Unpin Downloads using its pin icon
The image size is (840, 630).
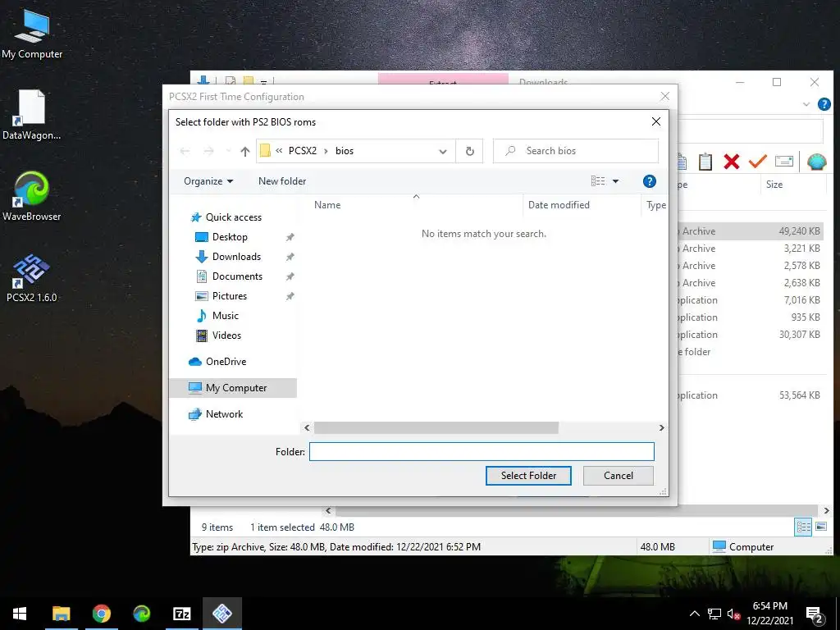290,257
